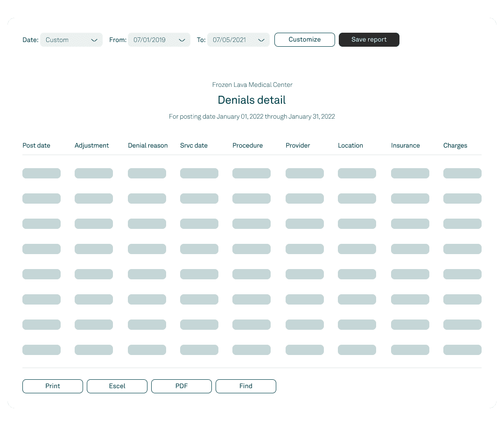
Task: Sort by Insurance column header
Action: tap(405, 146)
